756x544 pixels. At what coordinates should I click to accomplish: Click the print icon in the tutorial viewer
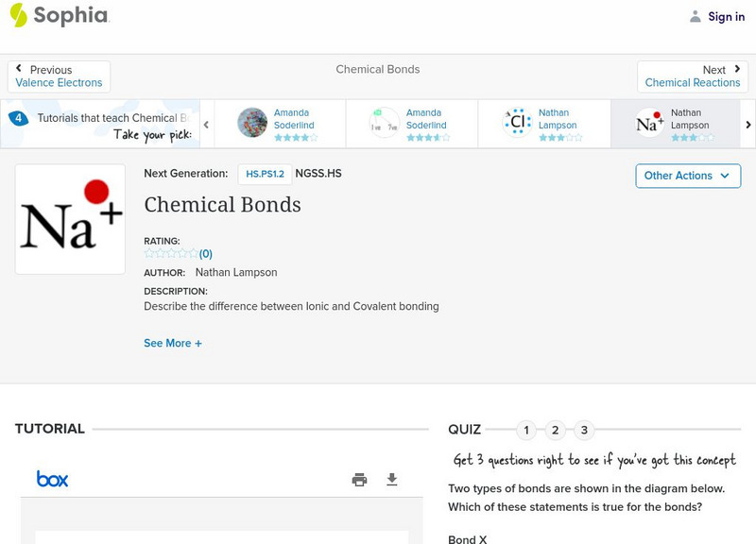tap(359, 480)
